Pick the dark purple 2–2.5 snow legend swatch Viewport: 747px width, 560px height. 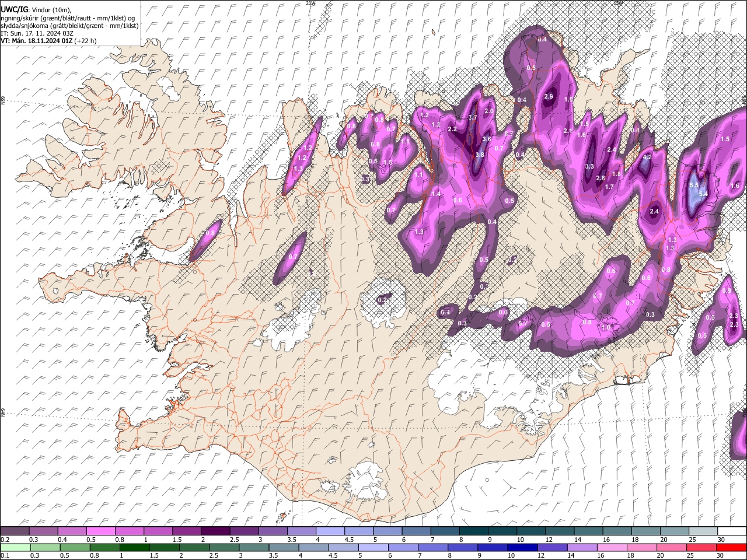click(x=215, y=531)
